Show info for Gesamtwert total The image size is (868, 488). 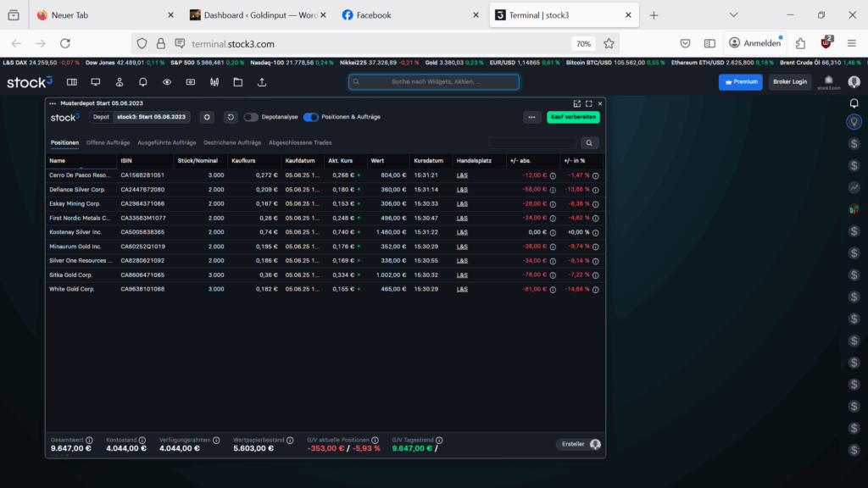tap(89, 441)
